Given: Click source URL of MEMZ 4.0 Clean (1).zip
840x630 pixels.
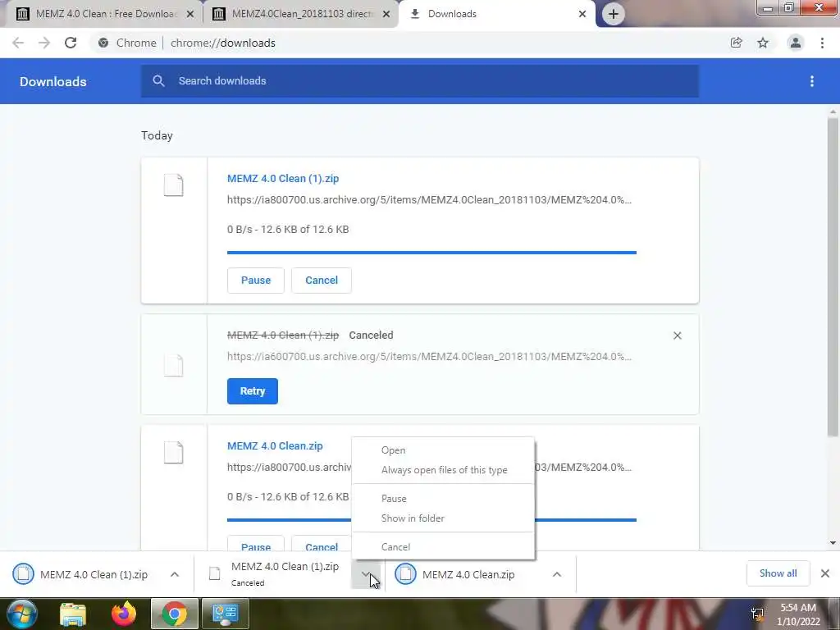Looking at the screenshot, I should pyautogui.click(x=429, y=200).
